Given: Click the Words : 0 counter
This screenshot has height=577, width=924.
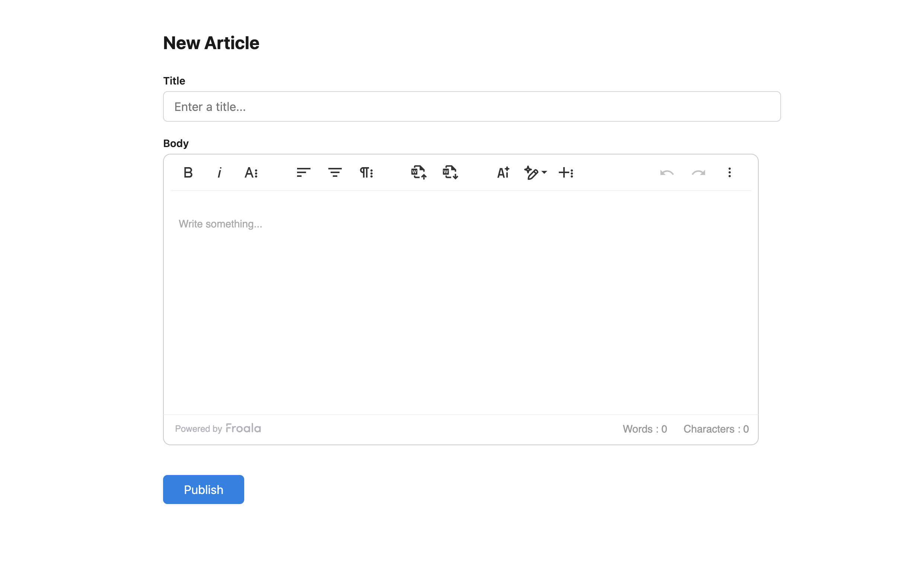Looking at the screenshot, I should [x=645, y=429].
